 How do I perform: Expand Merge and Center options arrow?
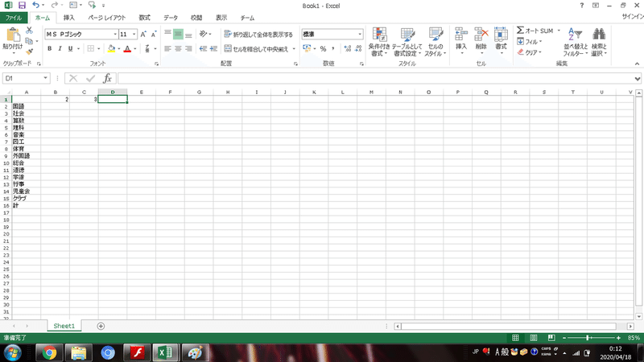[294, 49]
